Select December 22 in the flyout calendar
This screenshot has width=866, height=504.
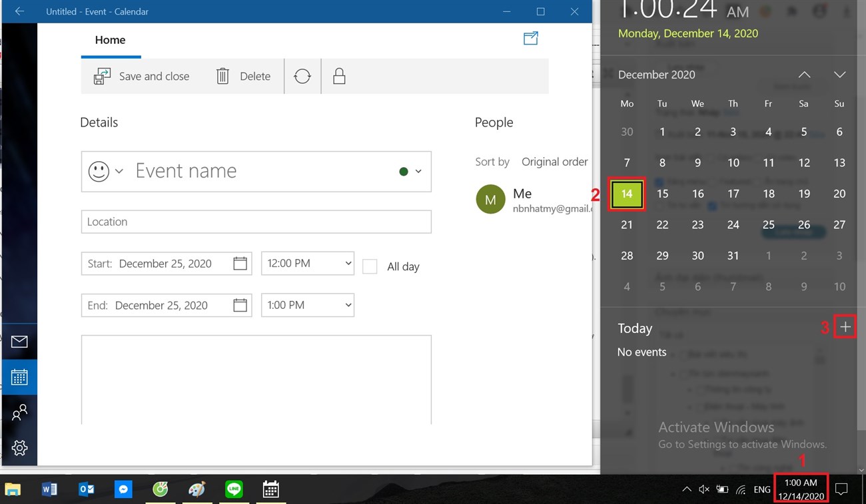pos(662,225)
